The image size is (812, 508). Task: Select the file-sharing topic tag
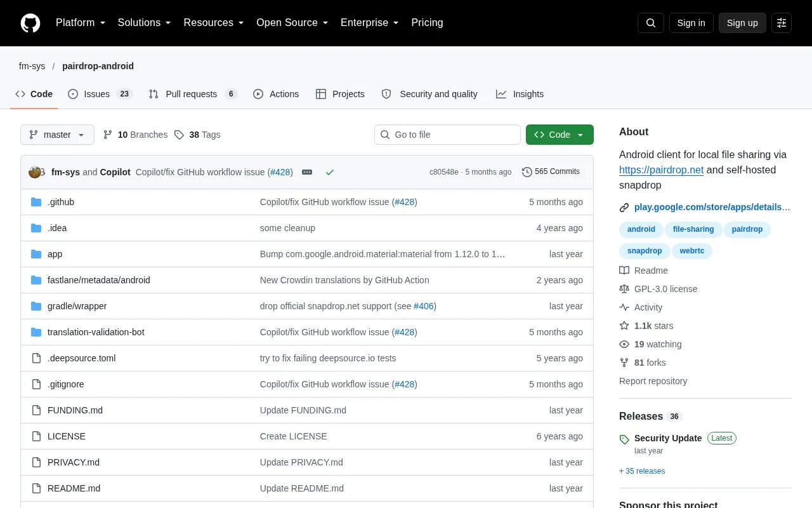click(693, 229)
